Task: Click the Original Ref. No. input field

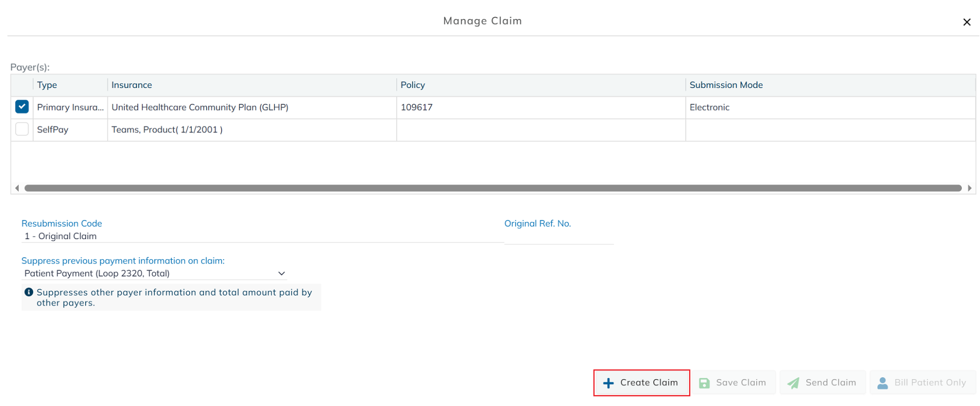Action: 558,237
